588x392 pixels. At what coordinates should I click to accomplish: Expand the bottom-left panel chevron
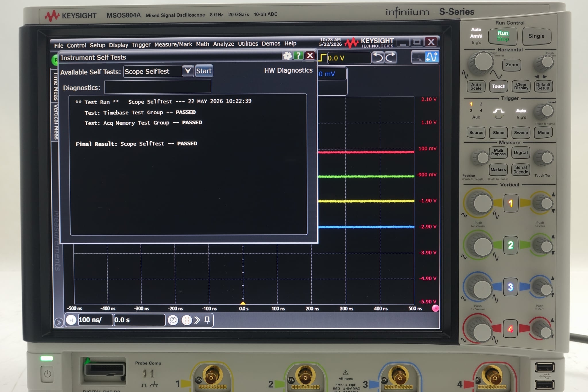pos(59,322)
